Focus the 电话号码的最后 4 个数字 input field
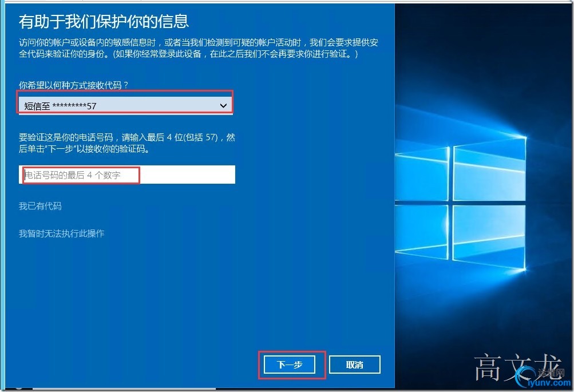 126,175
